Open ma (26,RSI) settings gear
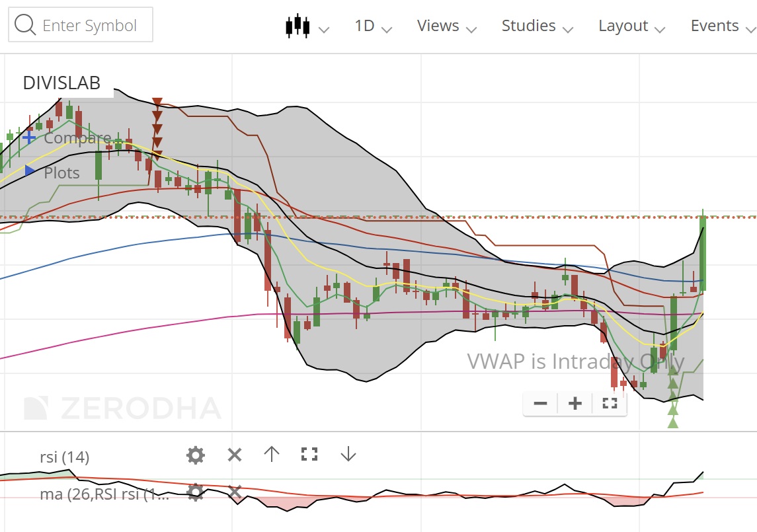 [x=195, y=492]
